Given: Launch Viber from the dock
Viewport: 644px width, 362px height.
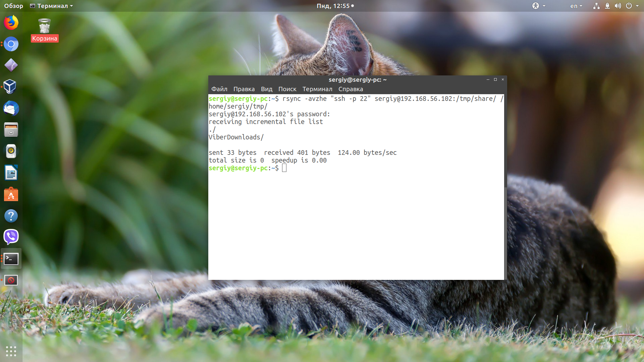Looking at the screenshot, I should coord(11,237).
